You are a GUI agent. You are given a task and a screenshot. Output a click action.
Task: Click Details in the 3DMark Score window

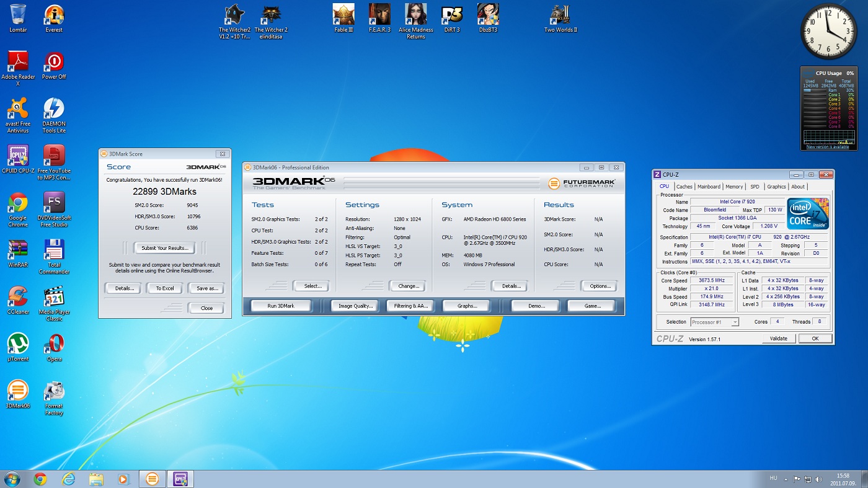pos(125,288)
